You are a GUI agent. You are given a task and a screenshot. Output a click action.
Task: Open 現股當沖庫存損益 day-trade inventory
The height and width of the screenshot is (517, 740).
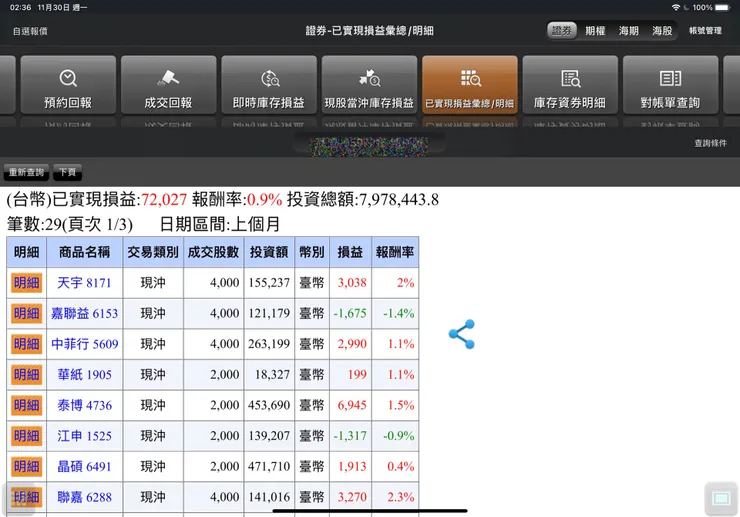coord(370,85)
